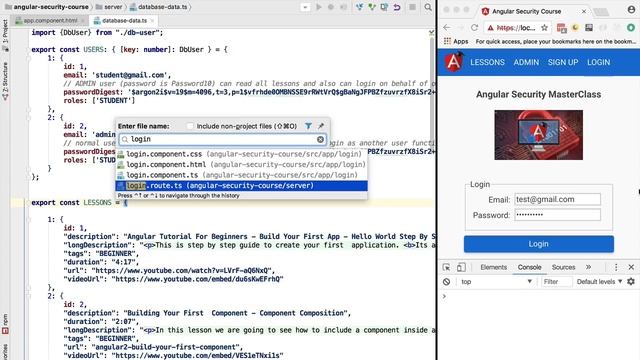This screenshot has height=360, width=640.
Task: Select login.component.ts result
Action: tap(241, 175)
